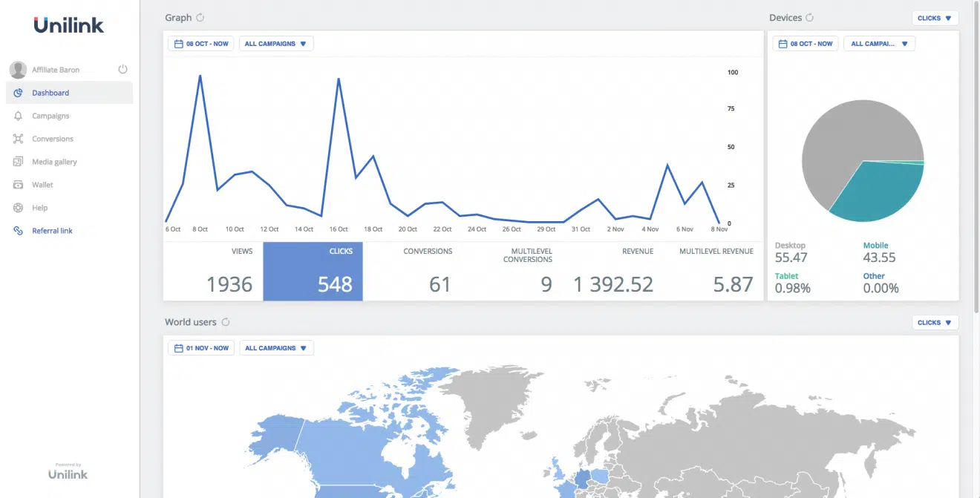Click the Media gallery icon

point(18,162)
